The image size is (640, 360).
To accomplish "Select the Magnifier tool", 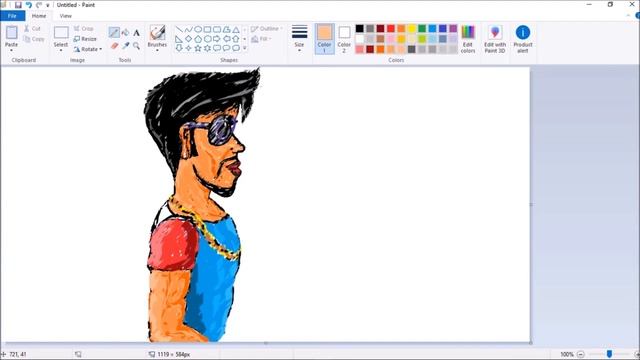I will (x=136, y=46).
